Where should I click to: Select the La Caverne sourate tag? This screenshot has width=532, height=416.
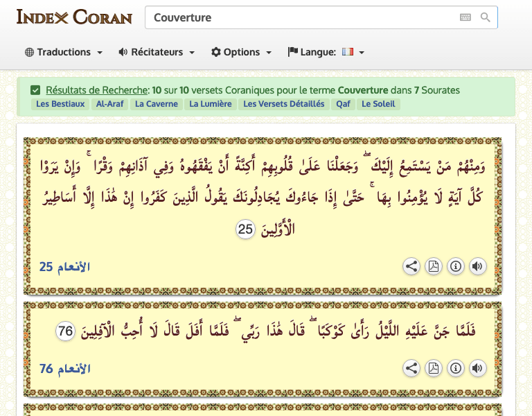(x=157, y=104)
